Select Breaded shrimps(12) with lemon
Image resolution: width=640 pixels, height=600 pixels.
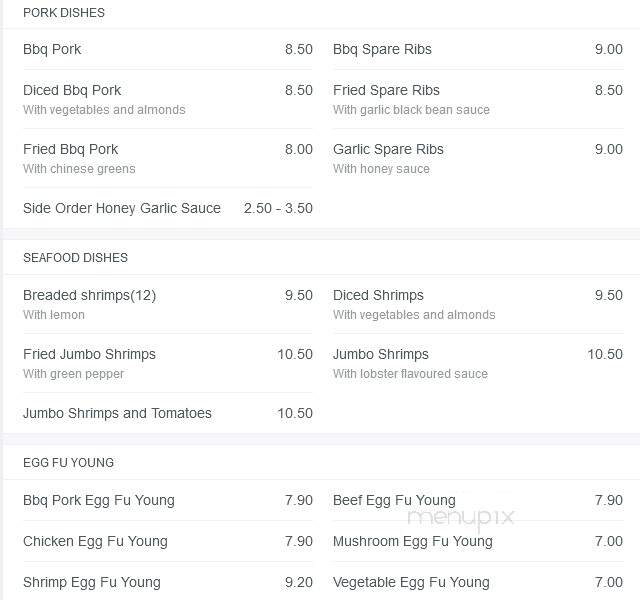(x=168, y=304)
